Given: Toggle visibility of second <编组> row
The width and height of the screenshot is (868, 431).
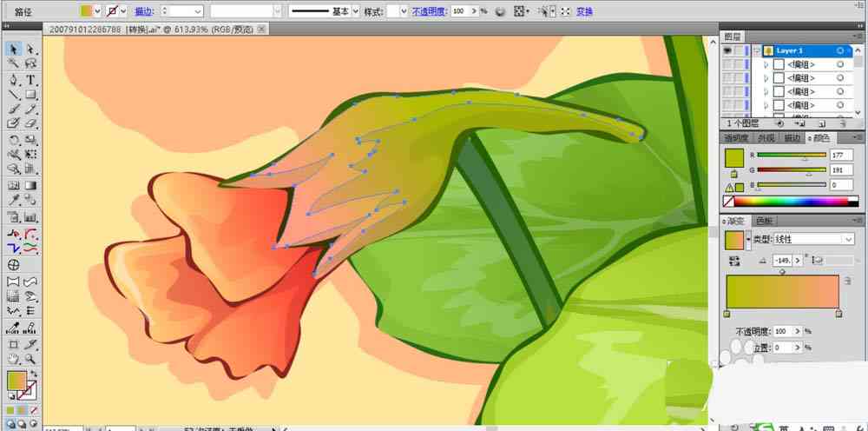Looking at the screenshot, I should 727,78.
